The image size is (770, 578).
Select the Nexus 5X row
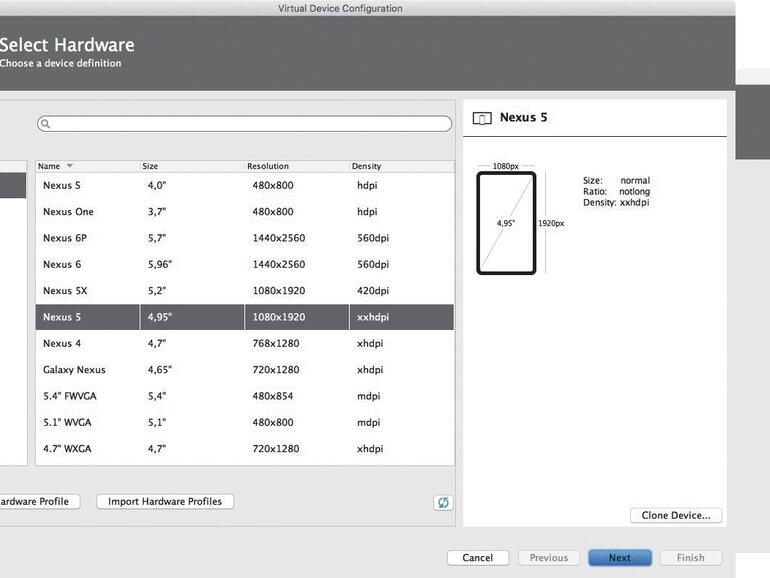coord(245,291)
